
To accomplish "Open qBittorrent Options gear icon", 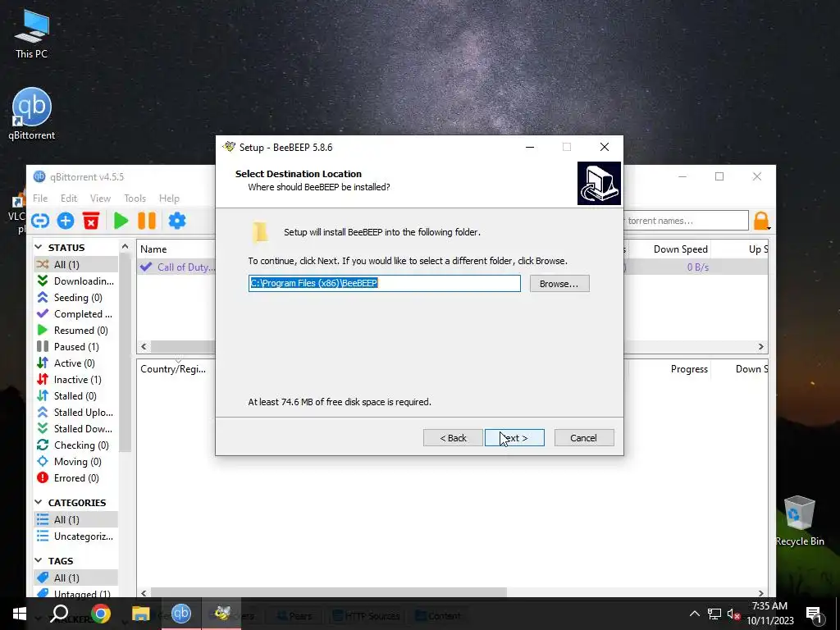I will (x=177, y=221).
